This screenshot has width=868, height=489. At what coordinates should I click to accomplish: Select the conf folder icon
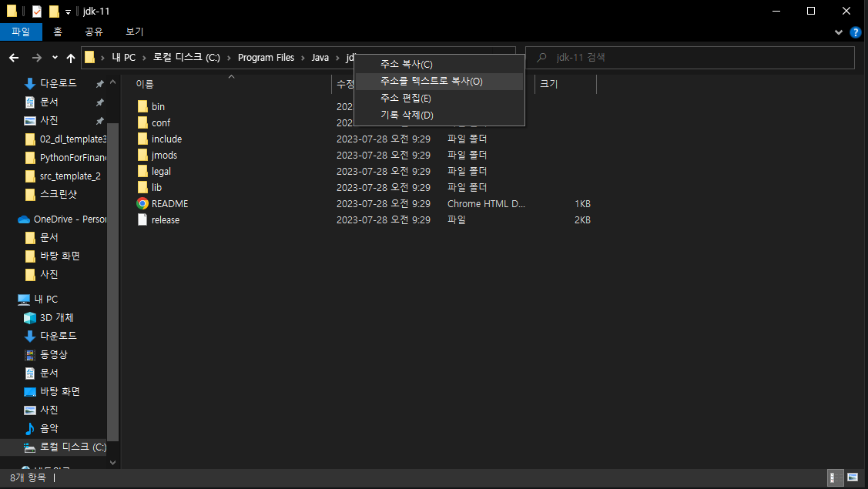click(142, 122)
